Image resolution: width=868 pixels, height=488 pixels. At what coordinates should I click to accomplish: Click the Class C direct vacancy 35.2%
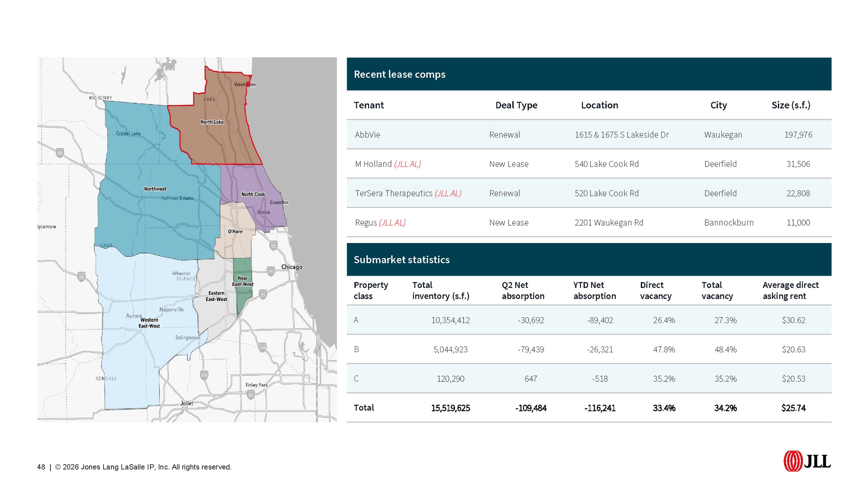664,379
